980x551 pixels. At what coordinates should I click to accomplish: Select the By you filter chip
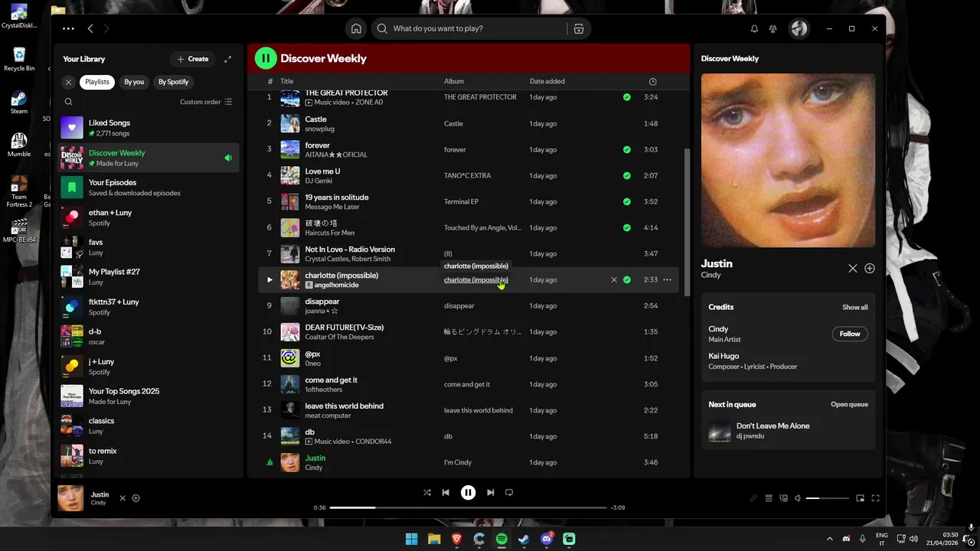point(134,82)
